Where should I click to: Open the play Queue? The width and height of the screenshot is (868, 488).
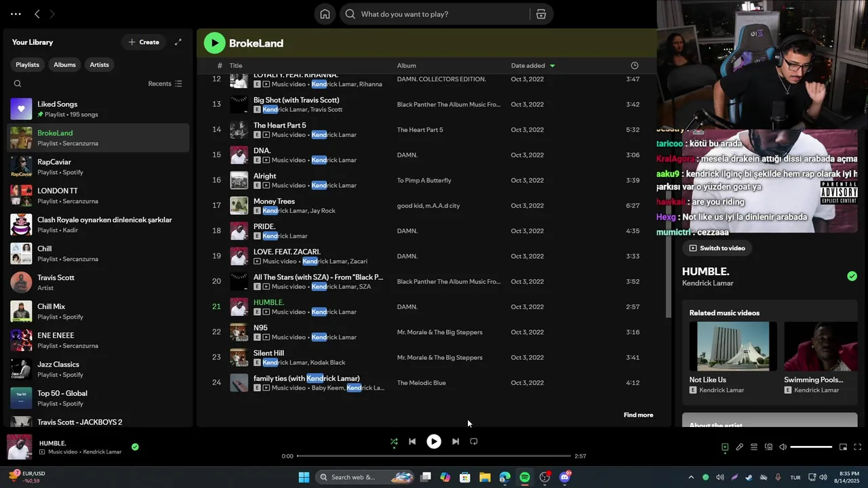point(753,447)
